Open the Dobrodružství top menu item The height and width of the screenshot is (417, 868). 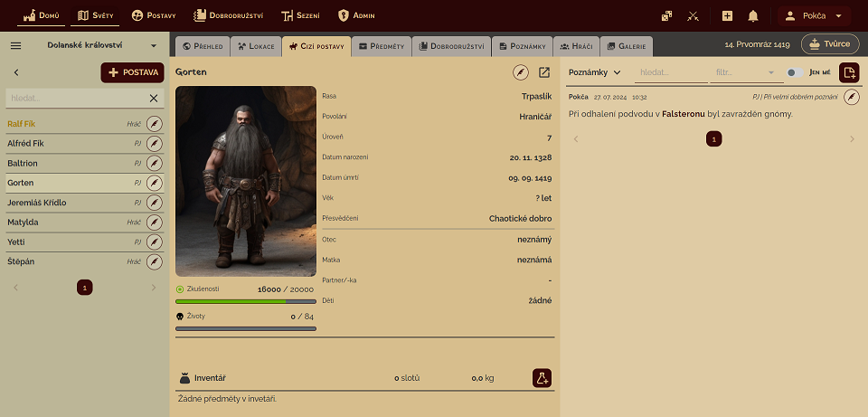[228, 15]
